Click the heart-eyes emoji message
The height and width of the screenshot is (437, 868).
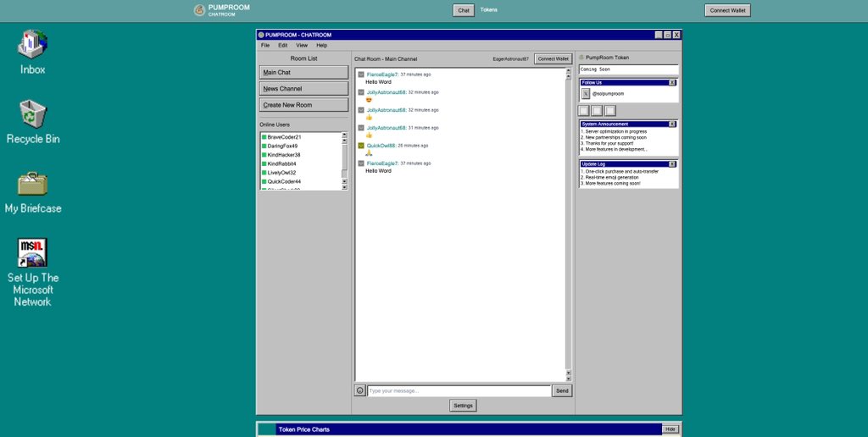click(369, 100)
